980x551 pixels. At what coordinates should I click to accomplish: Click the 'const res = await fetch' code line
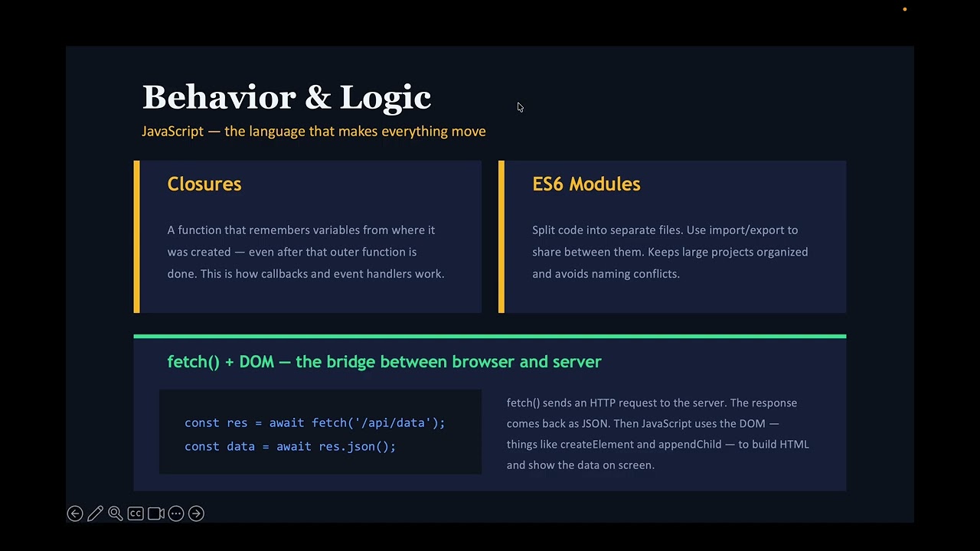tap(315, 422)
